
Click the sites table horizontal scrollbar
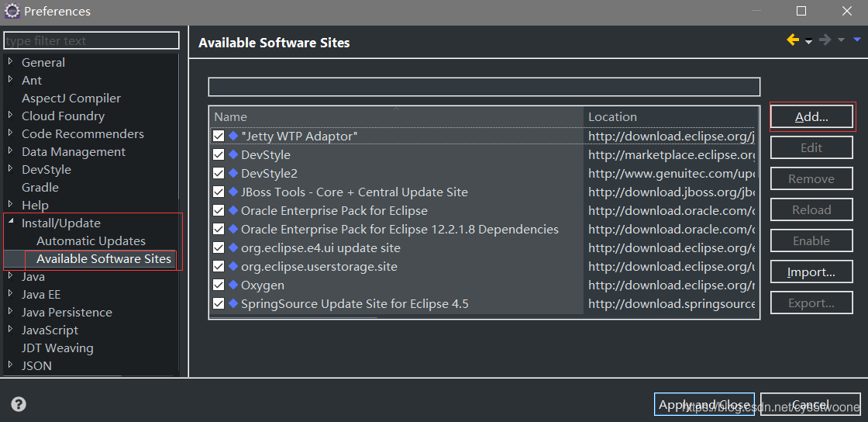(294, 317)
